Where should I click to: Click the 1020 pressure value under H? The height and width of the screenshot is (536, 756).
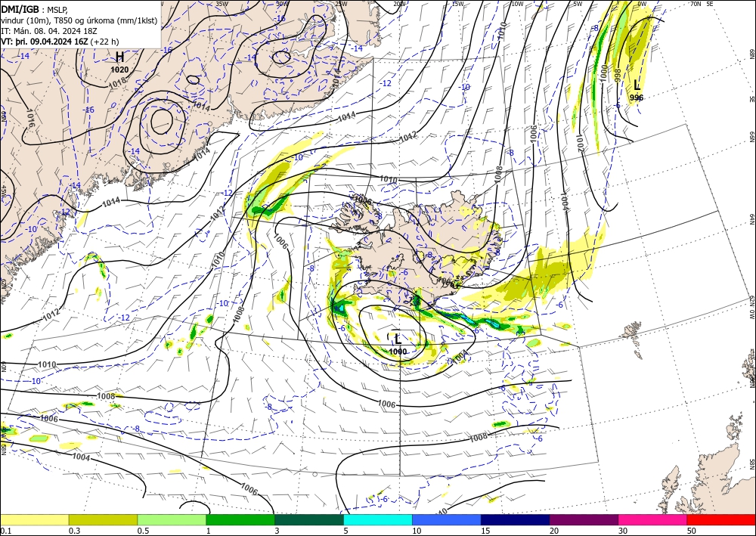click(119, 70)
